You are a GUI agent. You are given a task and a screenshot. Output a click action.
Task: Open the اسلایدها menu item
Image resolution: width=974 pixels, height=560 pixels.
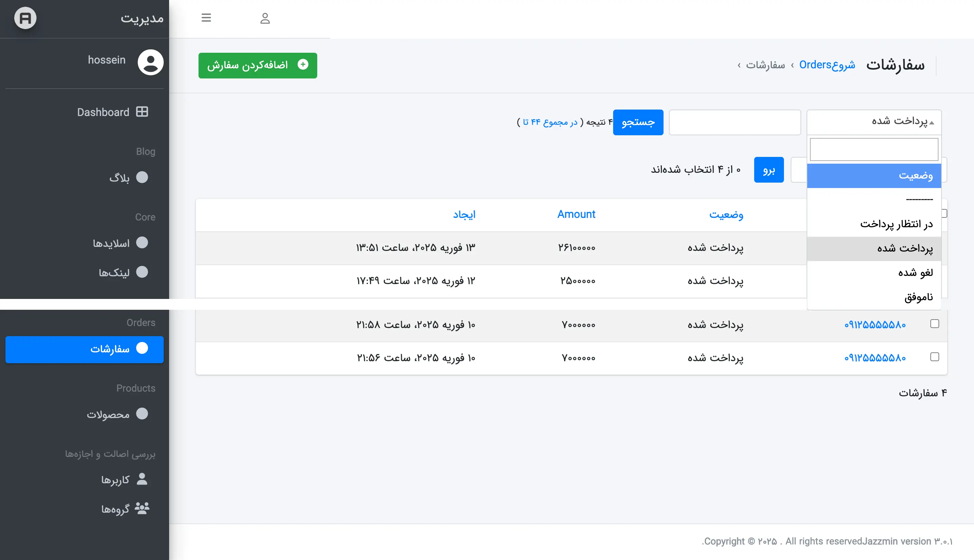(x=85, y=243)
